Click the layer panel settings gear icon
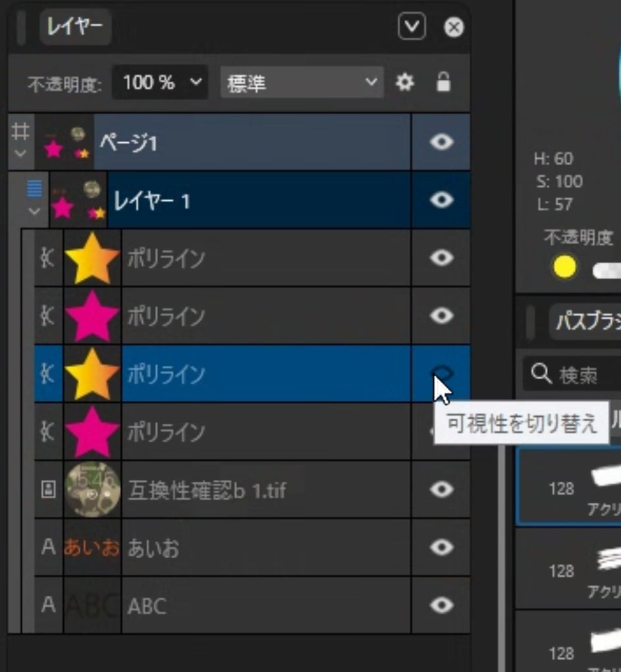Image resolution: width=621 pixels, height=672 pixels. (x=404, y=82)
